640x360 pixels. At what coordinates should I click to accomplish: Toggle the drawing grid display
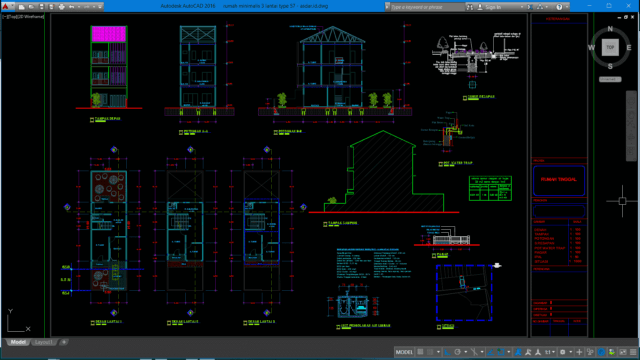point(420,352)
